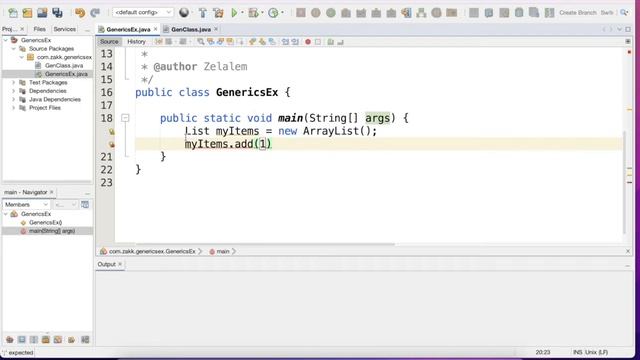This screenshot has height=360, width=640.
Task: Switch to the GenClass.java editor tab
Action: 191,29
